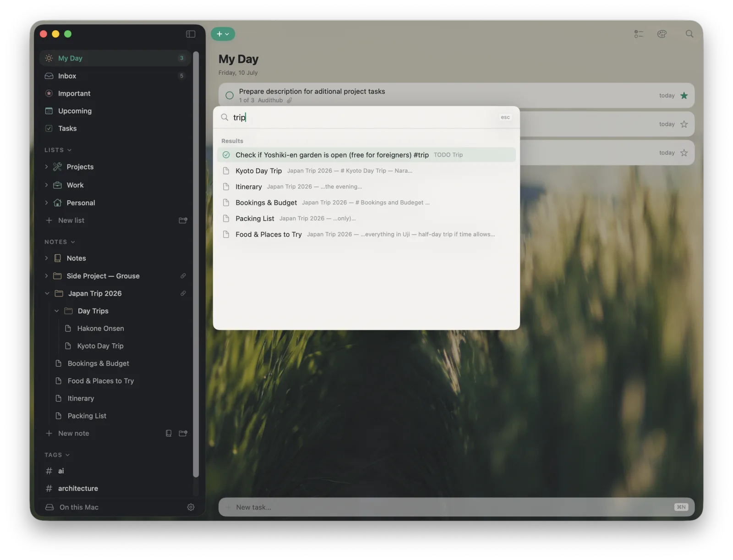Collapse the TAGS section
The image size is (733, 560).
tap(57, 455)
